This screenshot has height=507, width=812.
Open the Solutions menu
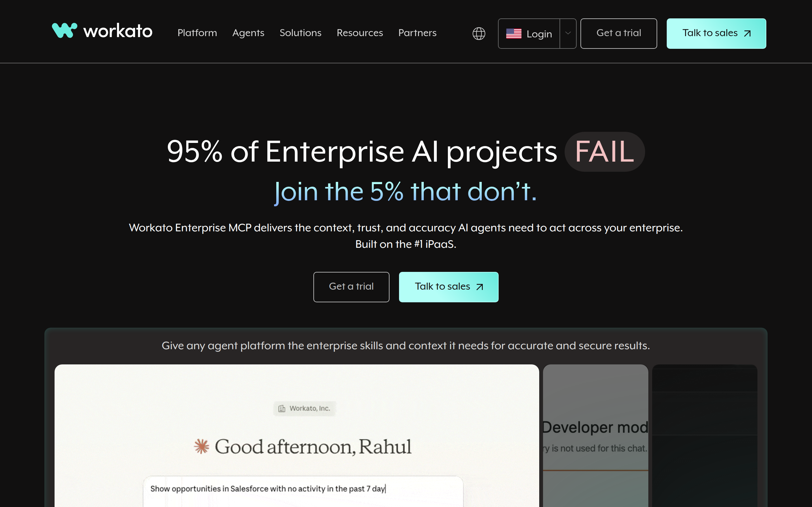300,33
